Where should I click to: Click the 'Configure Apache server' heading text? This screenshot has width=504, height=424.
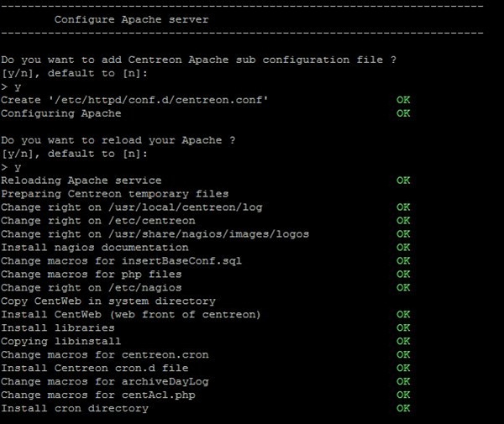click(x=132, y=19)
